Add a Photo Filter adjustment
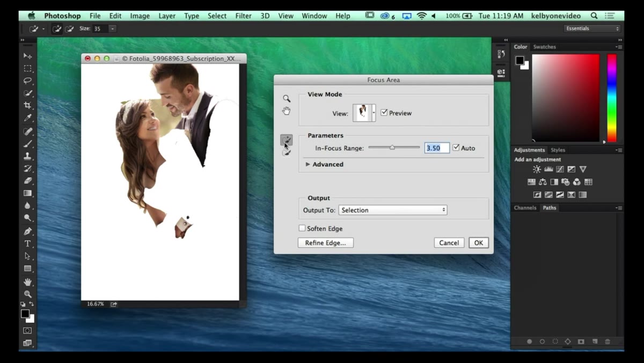The image size is (644, 363). click(x=565, y=182)
